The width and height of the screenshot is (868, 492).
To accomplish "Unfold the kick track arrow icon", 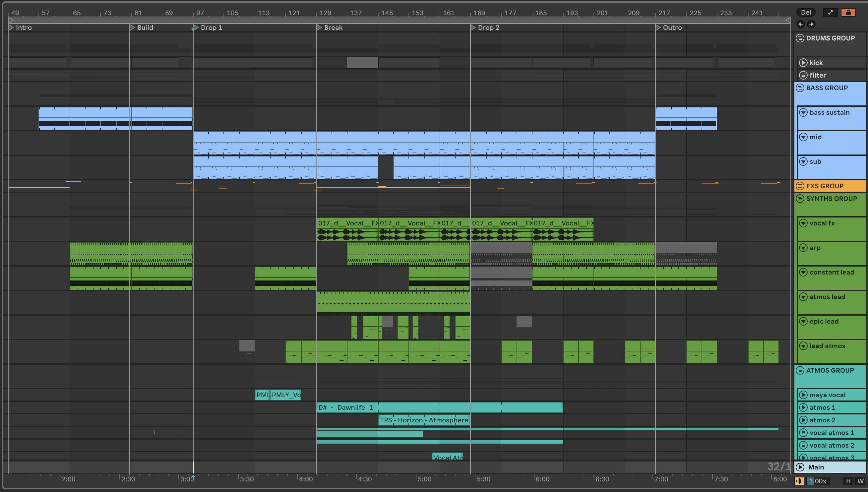I will [x=803, y=63].
